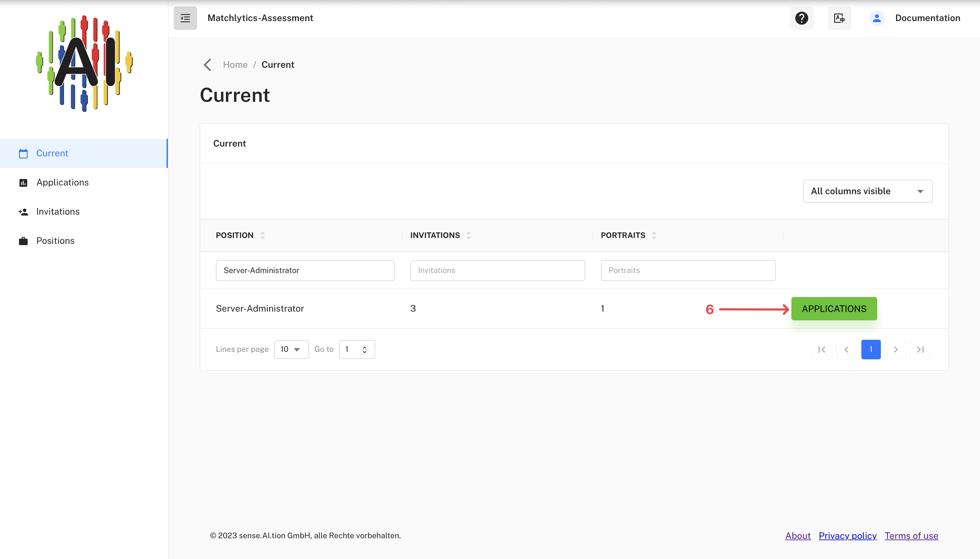This screenshot has height=559, width=980.
Task: Collapse the sidebar with the menu toggle icon
Action: click(x=185, y=18)
